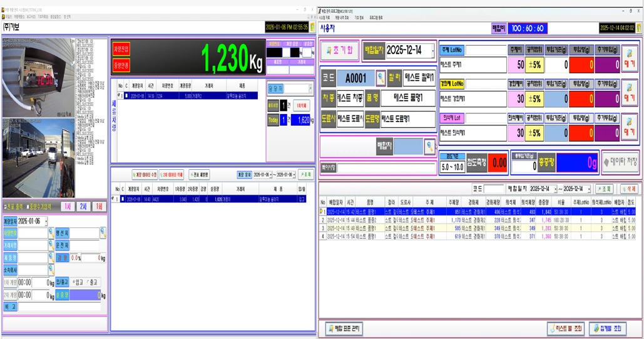644x339 pixels.
Task: Click yellow ±5% tolerance box in 희석제 row
Action: 534,133
